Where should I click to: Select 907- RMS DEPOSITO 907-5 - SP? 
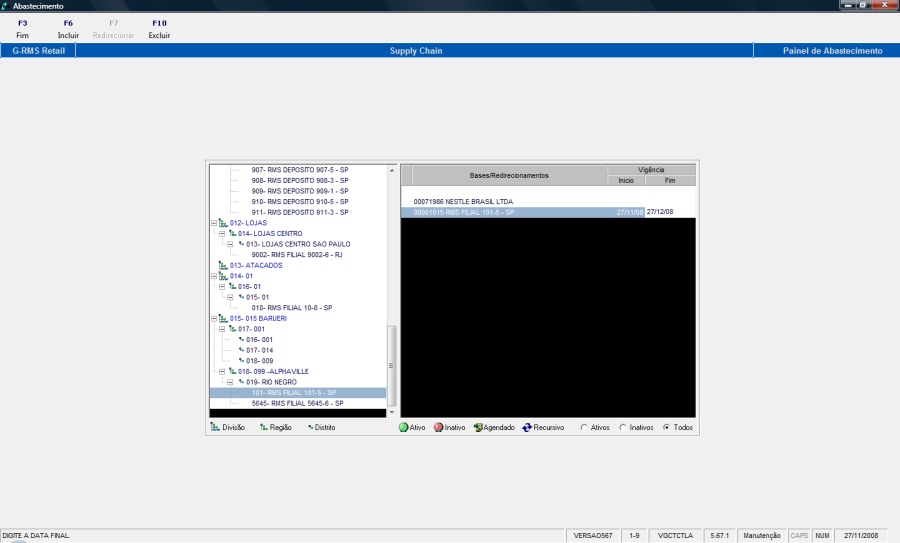(300, 170)
